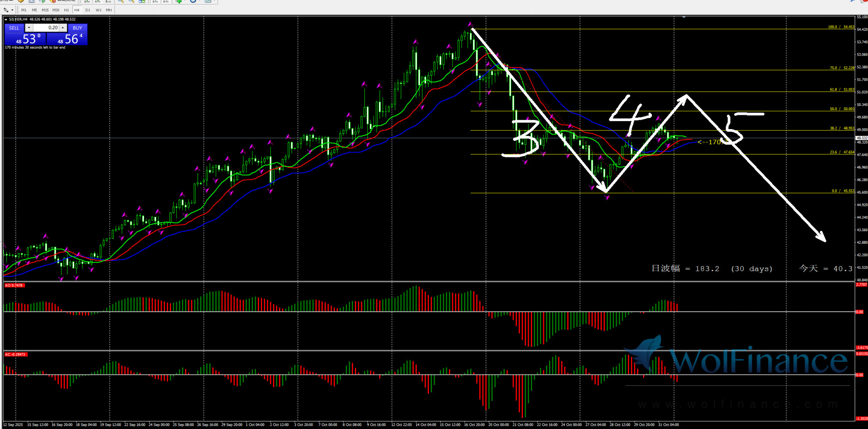Open the line studies dropdown arrow
Image resolution: width=868 pixels, height=429 pixels.
coord(12,10)
